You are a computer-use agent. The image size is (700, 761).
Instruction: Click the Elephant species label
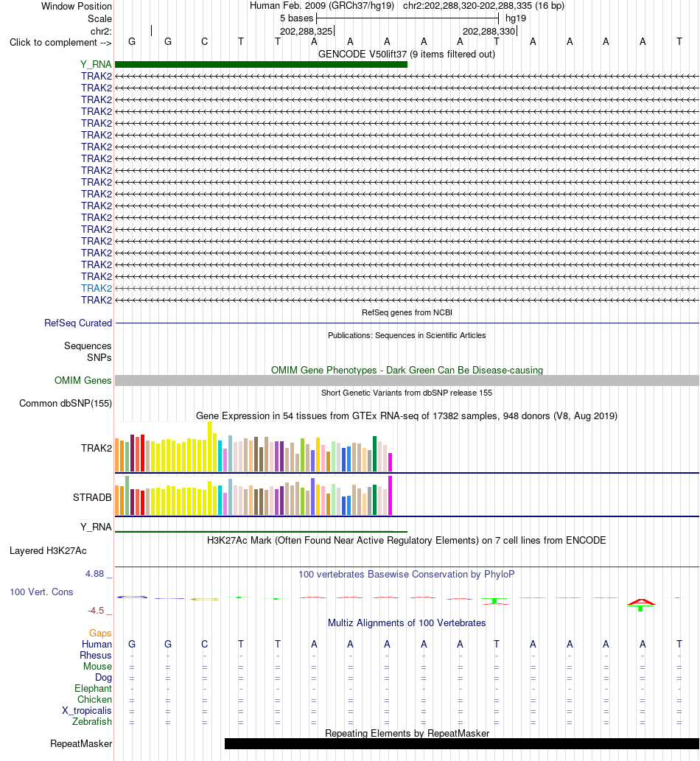[93, 689]
